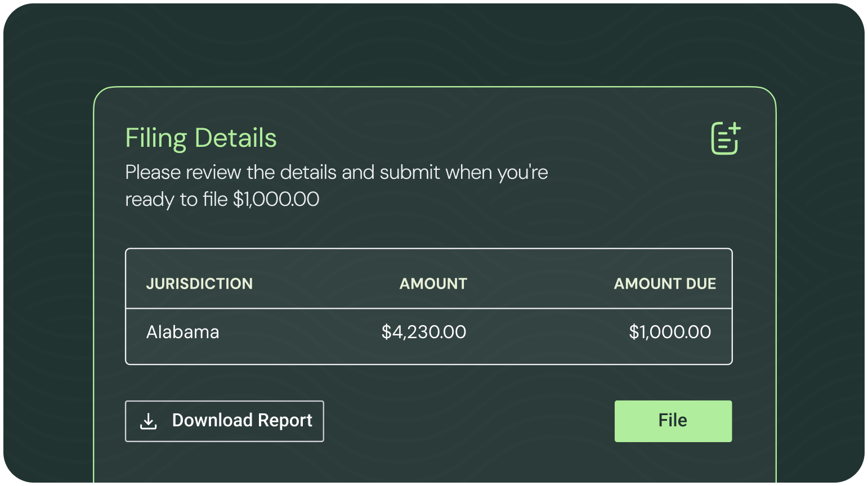Click the $1,000.00 amount due cell
868x486 pixels.
point(670,332)
